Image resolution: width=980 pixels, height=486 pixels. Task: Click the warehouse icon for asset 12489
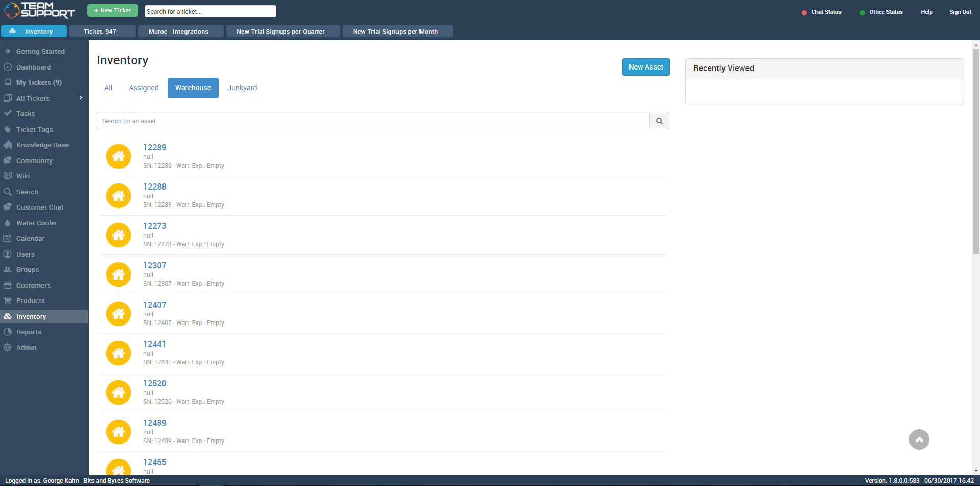(119, 432)
